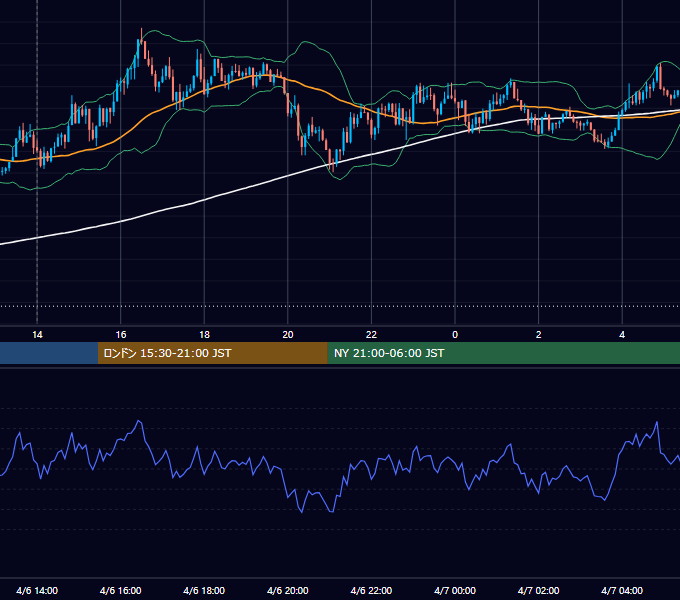Image resolution: width=680 pixels, height=600 pixels.
Task: Click the 4/7 04:00 timestamp label
Action: click(x=622, y=590)
